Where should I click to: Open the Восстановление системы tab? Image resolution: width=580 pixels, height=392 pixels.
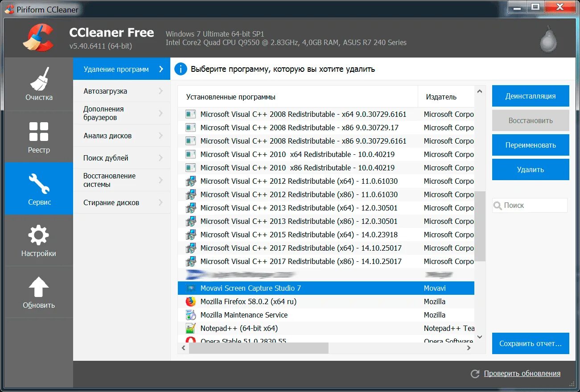click(x=121, y=180)
